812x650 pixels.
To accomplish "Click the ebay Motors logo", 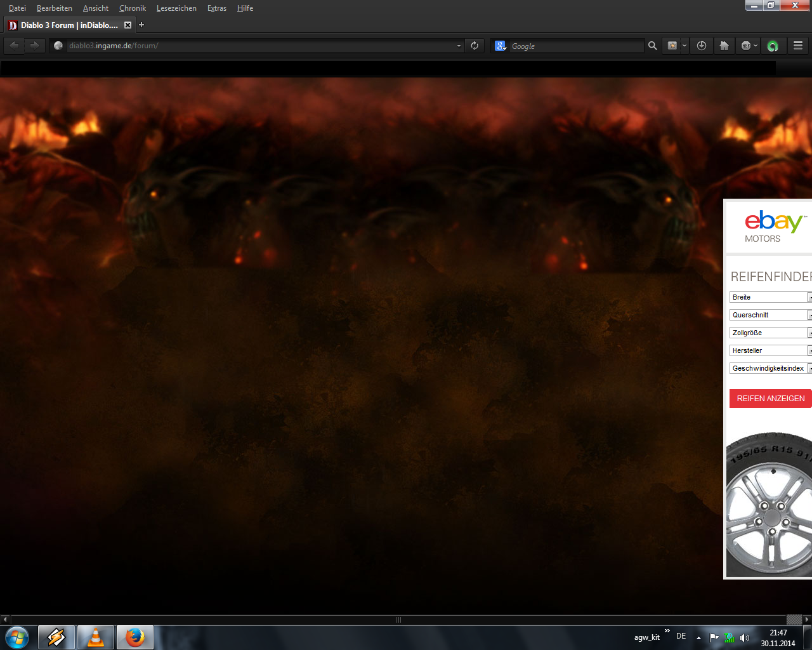I will pos(775,227).
